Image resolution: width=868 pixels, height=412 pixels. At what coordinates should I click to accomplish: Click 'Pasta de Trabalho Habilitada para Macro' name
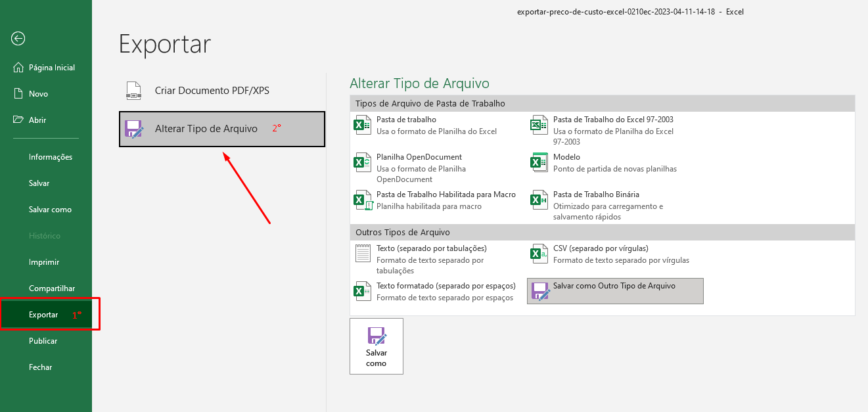tap(446, 195)
